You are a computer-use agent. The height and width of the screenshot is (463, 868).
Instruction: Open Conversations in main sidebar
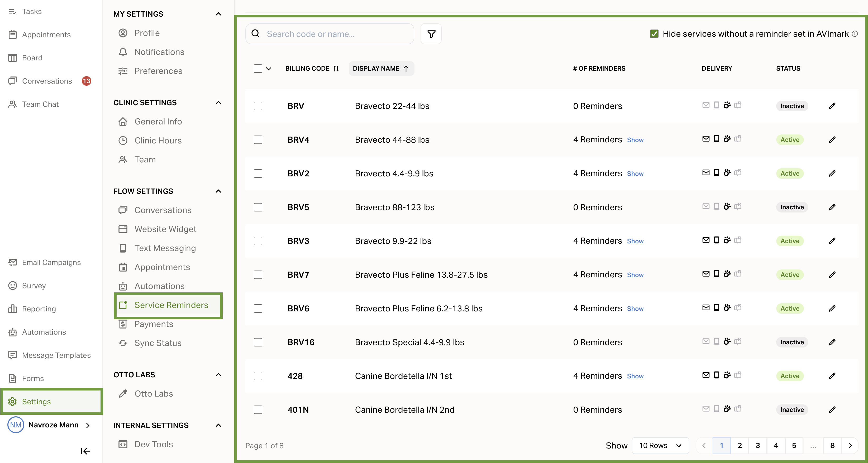[47, 81]
